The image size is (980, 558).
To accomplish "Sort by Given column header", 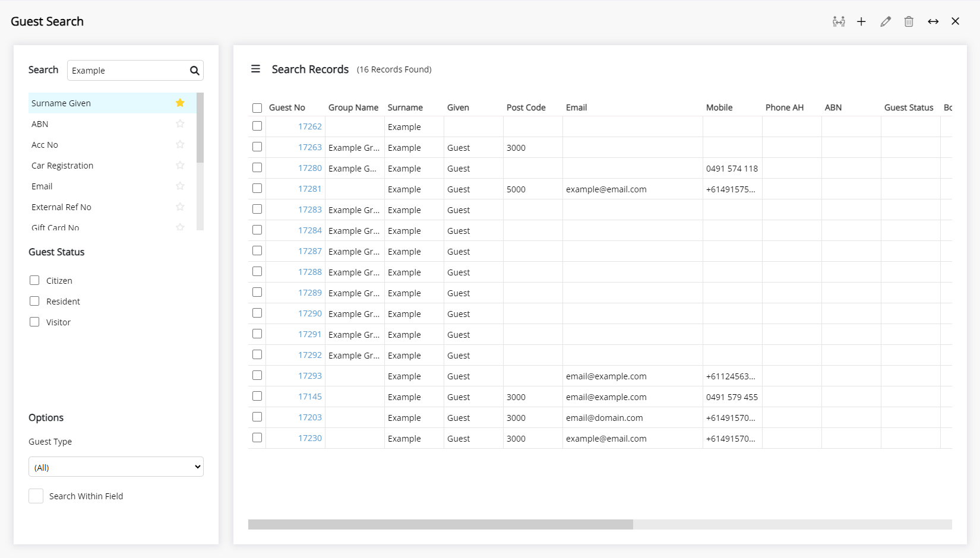I will [458, 107].
